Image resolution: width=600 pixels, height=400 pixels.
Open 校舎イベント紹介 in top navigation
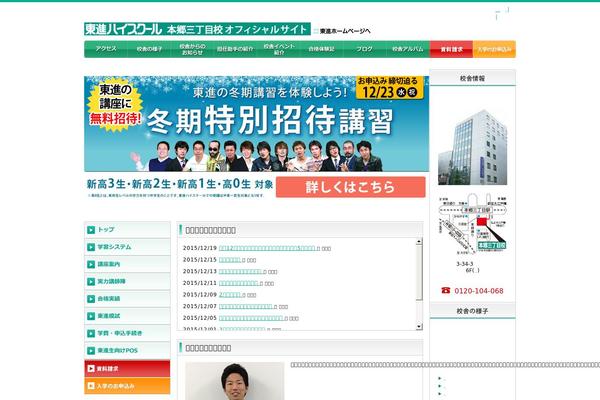pos(279,49)
